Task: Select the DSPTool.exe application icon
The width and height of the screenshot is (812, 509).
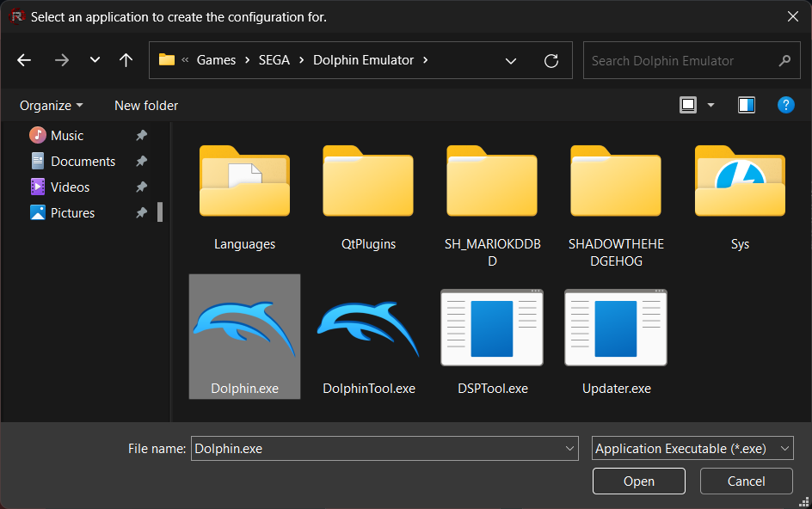Action: point(492,328)
